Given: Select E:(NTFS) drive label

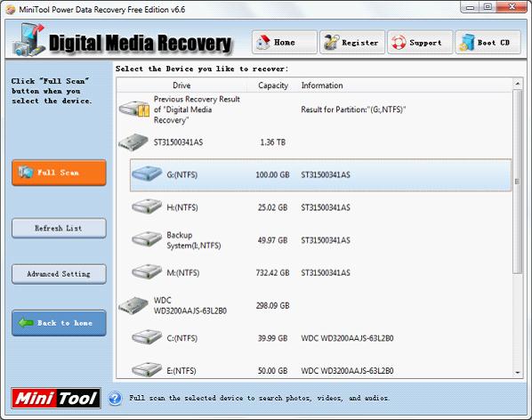Looking at the screenshot, I should [x=181, y=371].
